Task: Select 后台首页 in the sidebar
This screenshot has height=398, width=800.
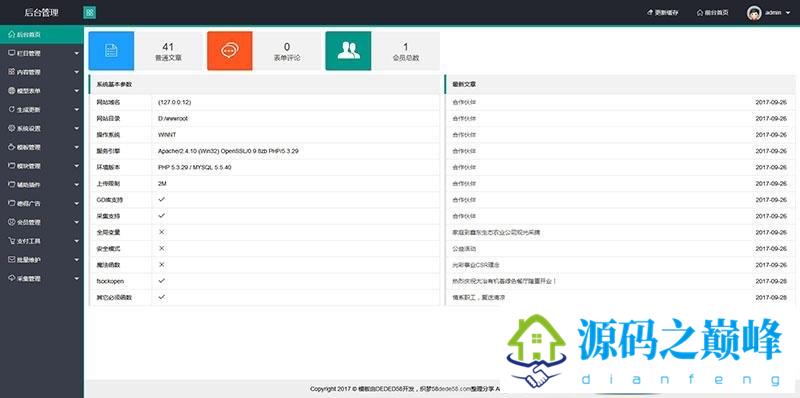Action: click(42, 35)
